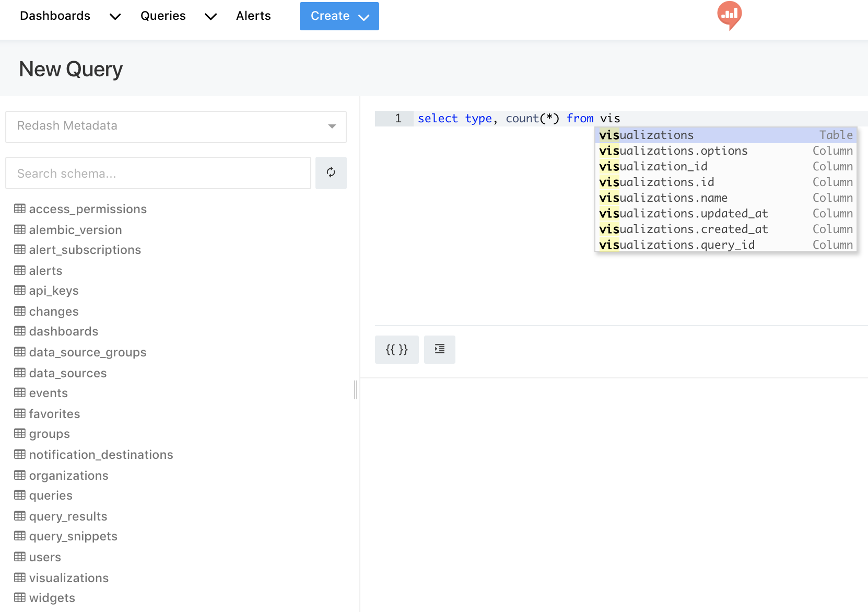This screenshot has width=868, height=612.
Task: Open the Queries menu item
Action: [x=163, y=16]
